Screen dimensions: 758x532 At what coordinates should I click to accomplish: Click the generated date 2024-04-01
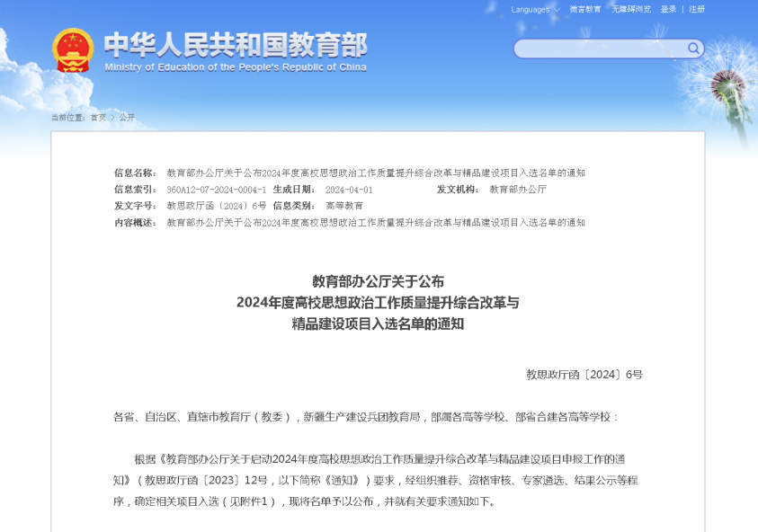coord(349,190)
